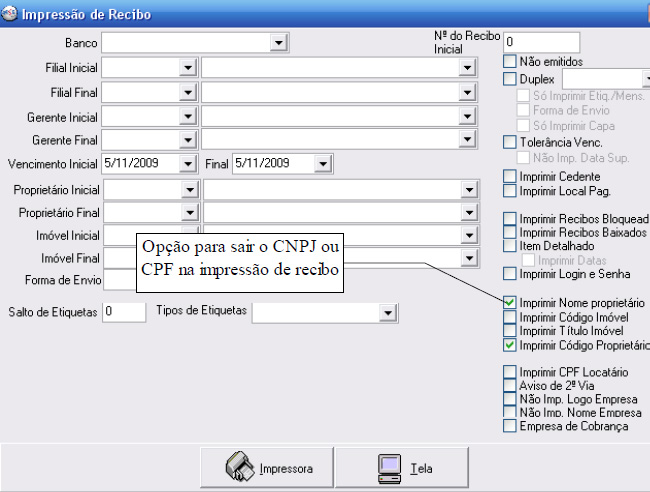The width and height of the screenshot is (650, 492).
Task: Tick the Empresa de Cobrança checkbox
Action: click(510, 426)
